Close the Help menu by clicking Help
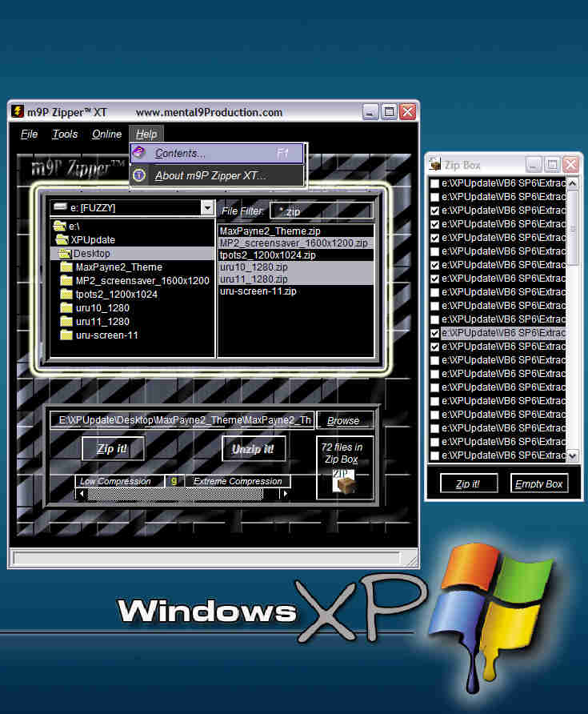The image size is (588, 714). click(x=146, y=134)
